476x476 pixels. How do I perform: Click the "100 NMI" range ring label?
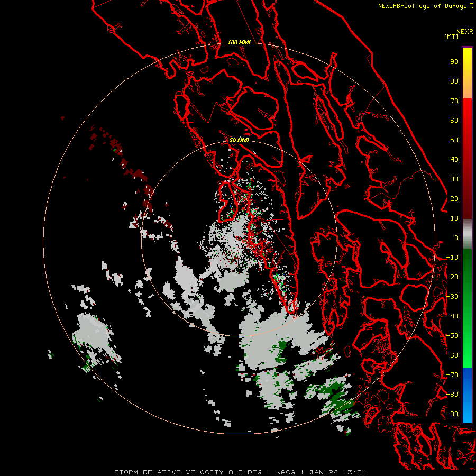click(x=239, y=42)
